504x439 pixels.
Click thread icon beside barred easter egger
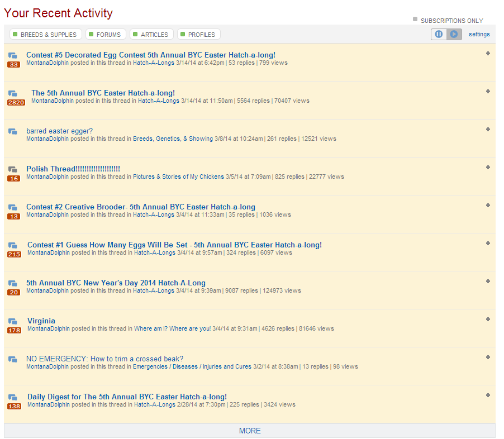(x=13, y=131)
